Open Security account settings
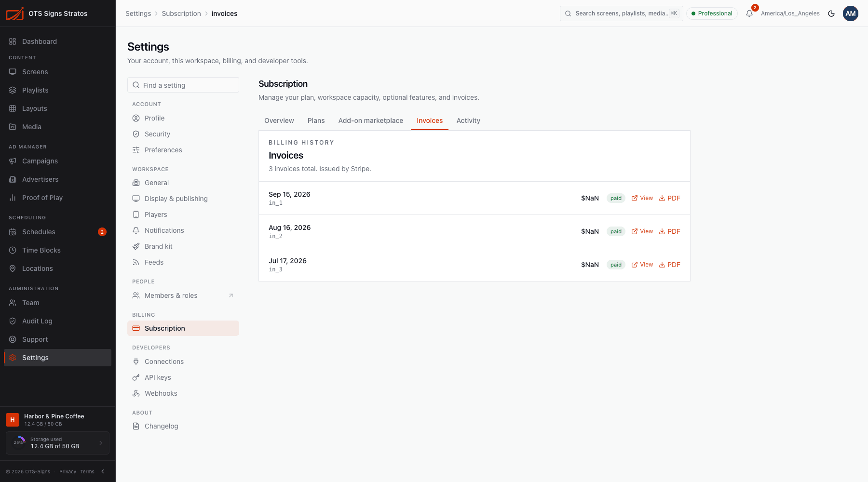Viewport: 868px width, 482px height. tap(183, 134)
